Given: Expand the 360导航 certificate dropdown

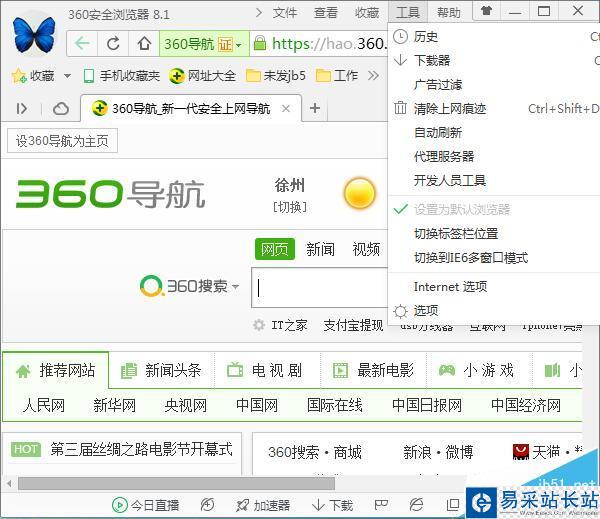Looking at the screenshot, I should 239,44.
